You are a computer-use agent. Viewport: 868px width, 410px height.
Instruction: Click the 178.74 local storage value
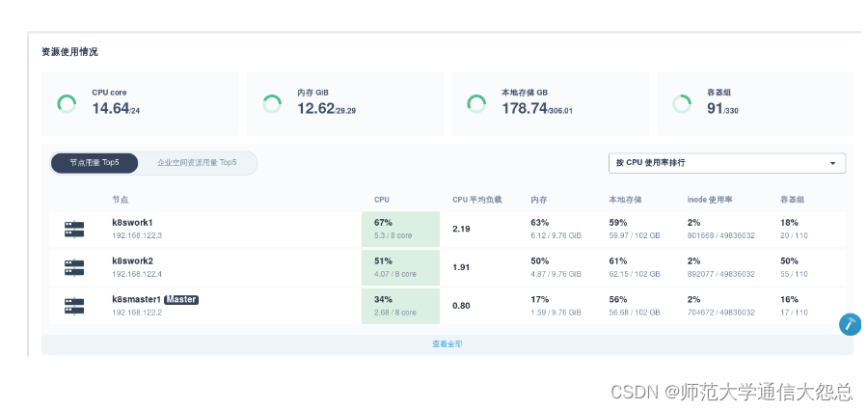[x=525, y=108]
